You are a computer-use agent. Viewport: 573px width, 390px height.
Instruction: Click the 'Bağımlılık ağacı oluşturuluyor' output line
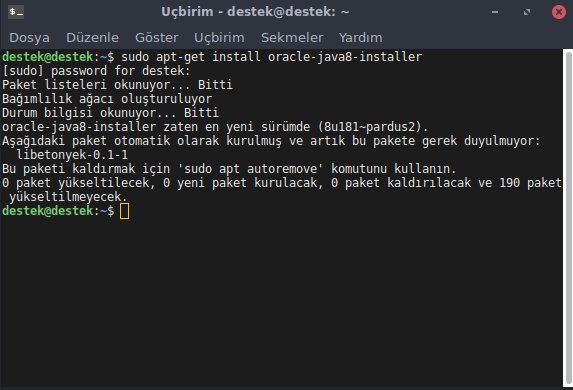click(107, 99)
